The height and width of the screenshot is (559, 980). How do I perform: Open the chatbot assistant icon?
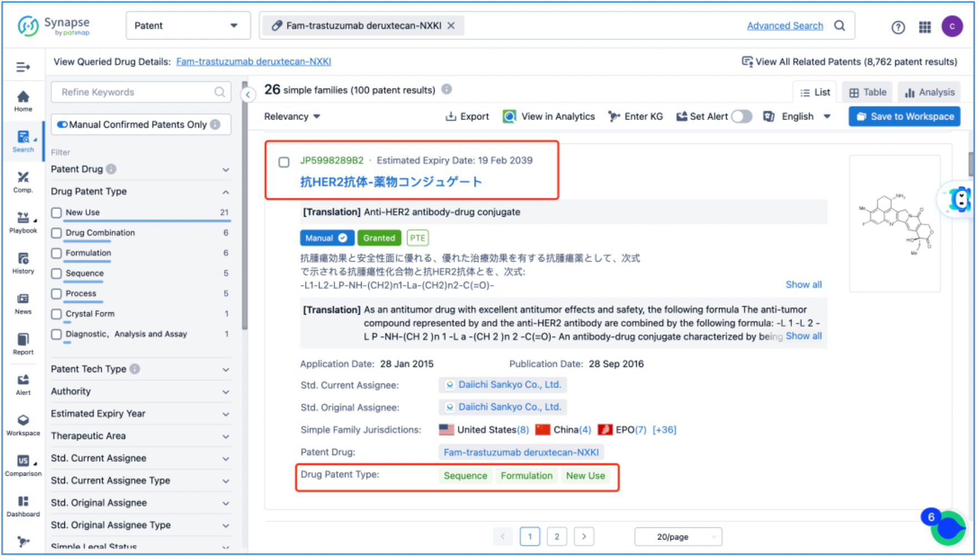[x=959, y=199]
